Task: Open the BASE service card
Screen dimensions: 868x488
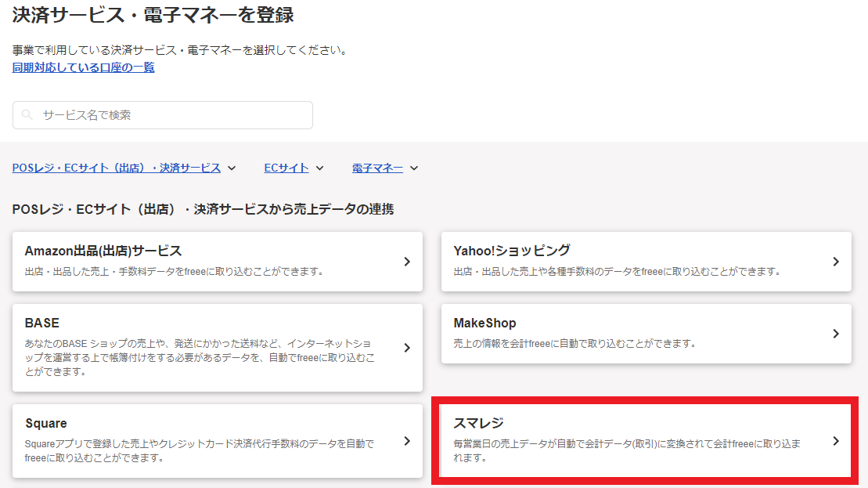Action: [x=218, y=348]
